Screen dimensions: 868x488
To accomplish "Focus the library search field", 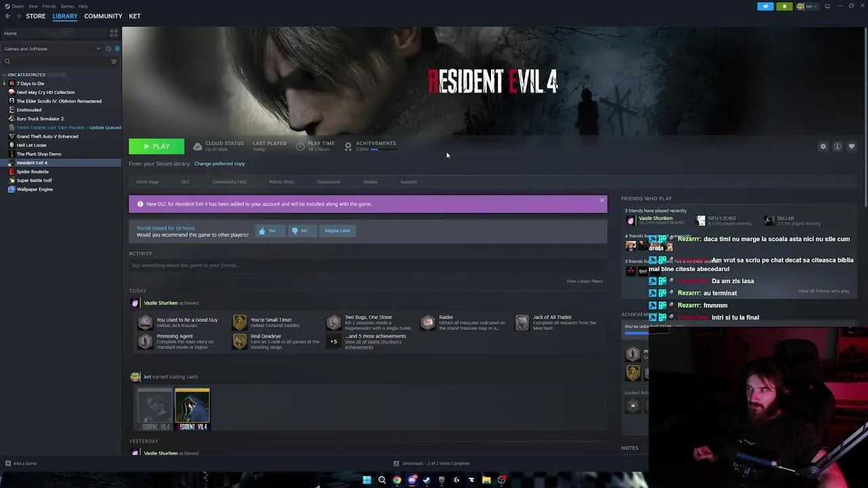I will (56, 62).
